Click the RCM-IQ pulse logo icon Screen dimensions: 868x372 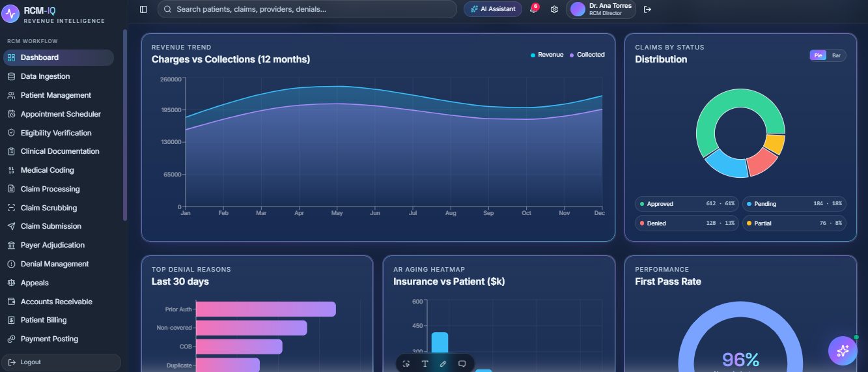(10, 14)
